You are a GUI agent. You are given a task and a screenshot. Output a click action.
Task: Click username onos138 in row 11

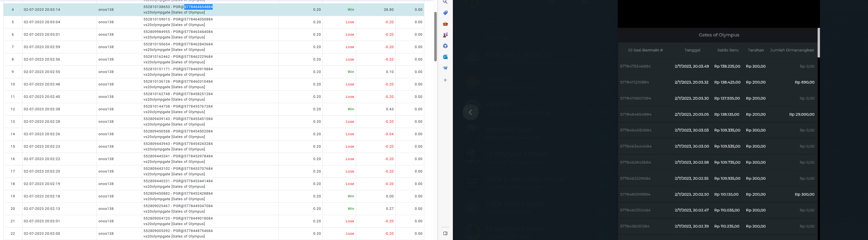coord(106,97)
